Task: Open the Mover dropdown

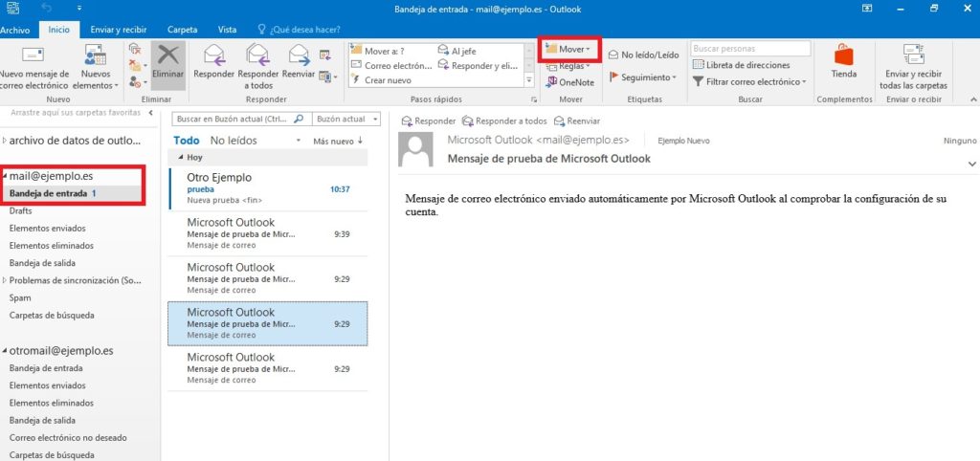Action: (568, 50)
